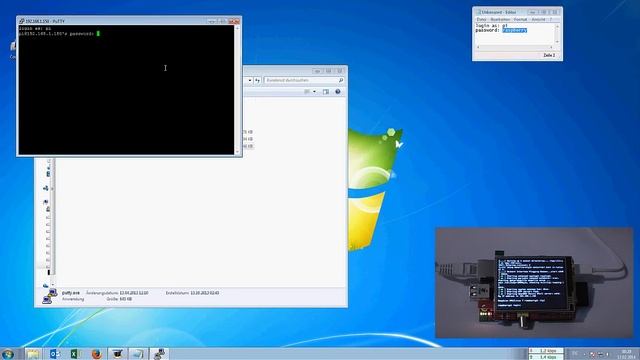Click the Editor's vertical scrollbar up arrow

pos(557,26)
